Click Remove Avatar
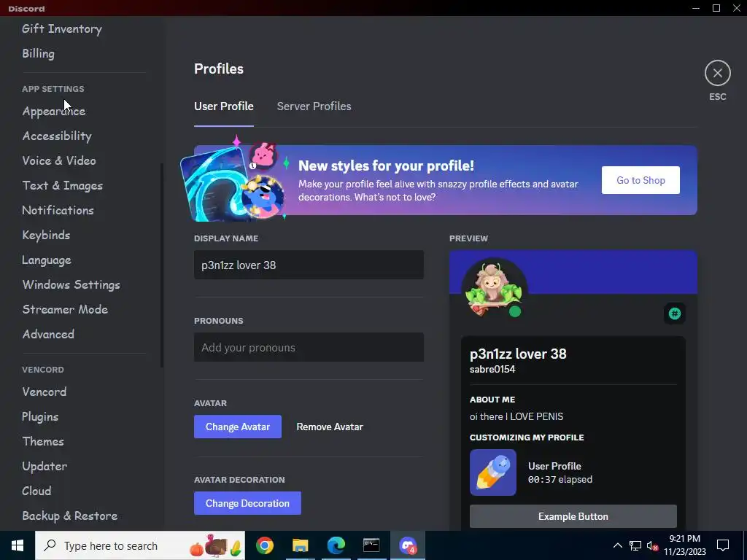The height and width of the screenshot is (560, 747). click(x=330, y=427)
